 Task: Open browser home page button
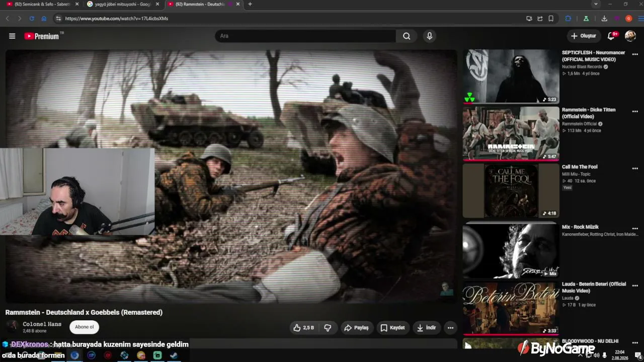click(44, 19)
